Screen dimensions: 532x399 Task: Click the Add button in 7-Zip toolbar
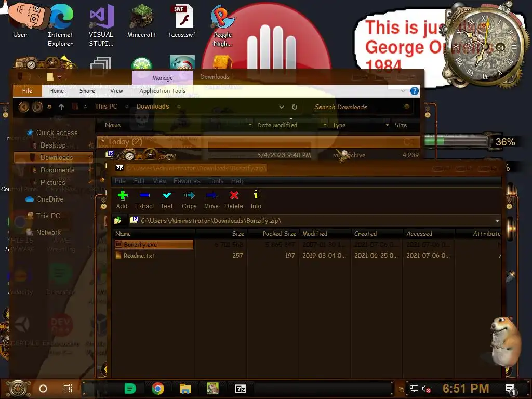122,200
